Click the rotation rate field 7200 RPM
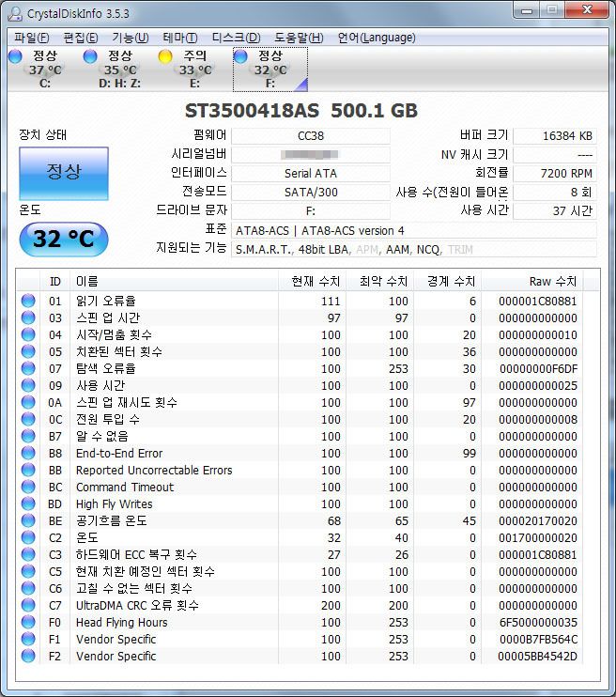 tap(555, 174)
